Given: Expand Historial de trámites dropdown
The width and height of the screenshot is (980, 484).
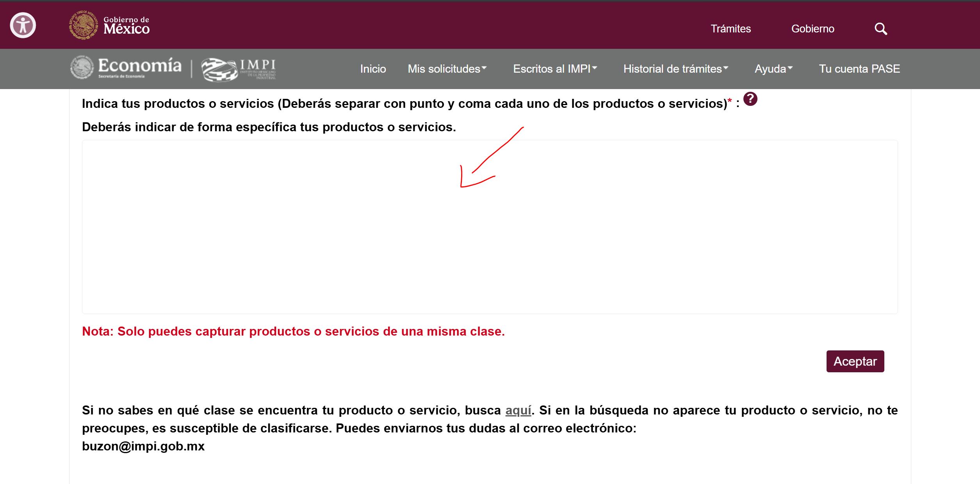Looking at the screenshot, I should [675, 69].
